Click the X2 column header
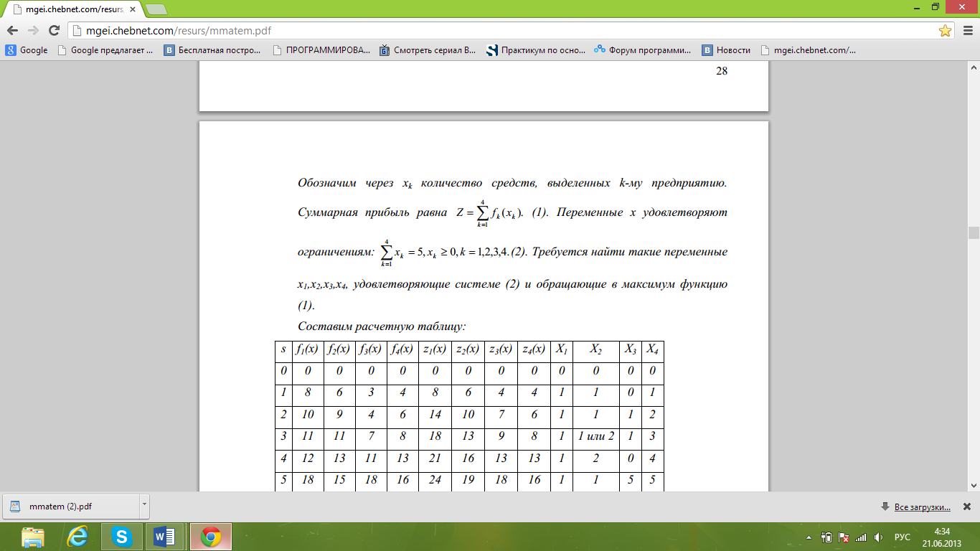 (x=596, y=350)
